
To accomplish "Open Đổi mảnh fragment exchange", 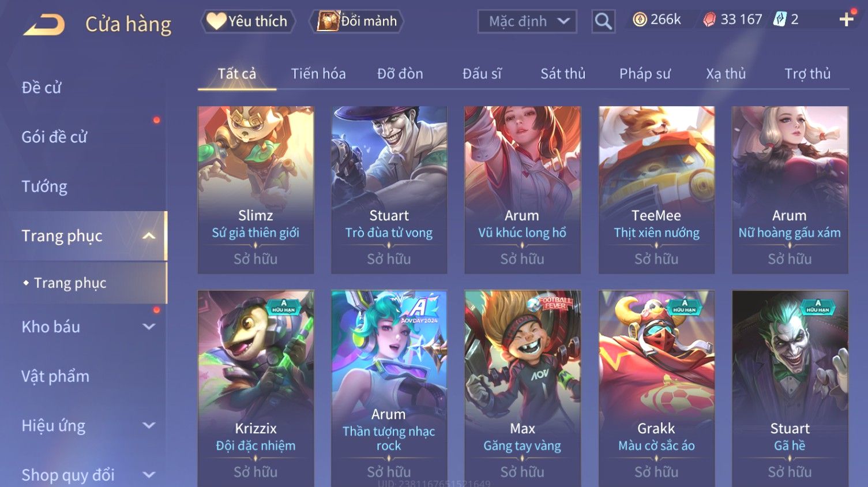I will pos(356,21).
